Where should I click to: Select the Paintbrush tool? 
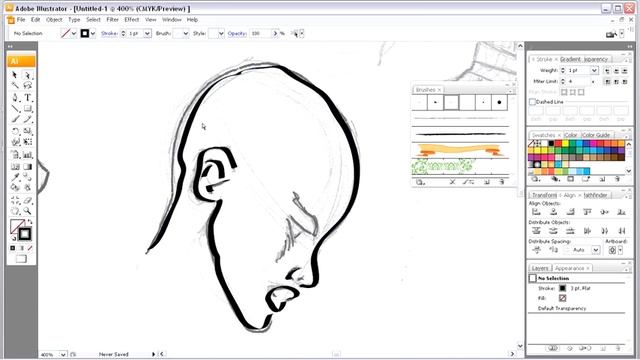click(15, 119)
